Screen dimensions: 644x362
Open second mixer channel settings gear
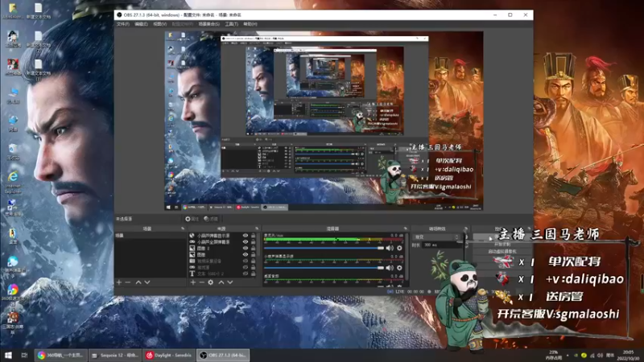click(x=399, y=268)
